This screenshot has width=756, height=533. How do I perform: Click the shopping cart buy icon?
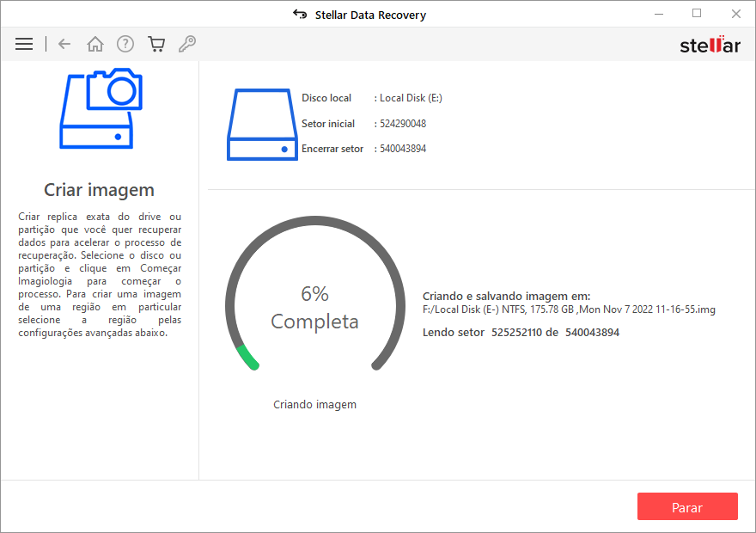click(x=155, y=44)
